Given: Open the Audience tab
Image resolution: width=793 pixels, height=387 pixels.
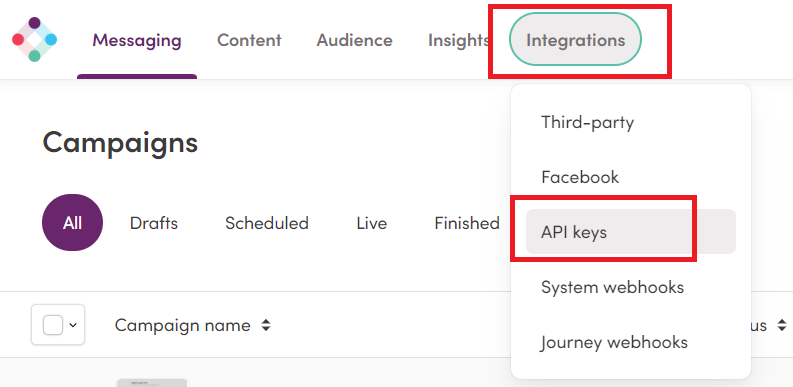Looking at the screenshot, I should click(x=355, y=40).
